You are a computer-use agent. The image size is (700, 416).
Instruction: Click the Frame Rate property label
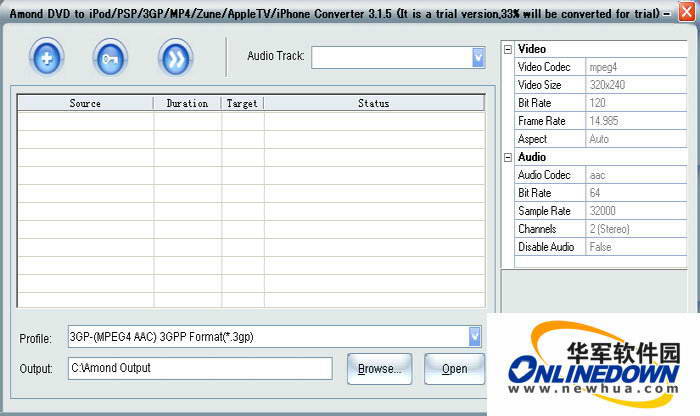pyautogui.click(x=542, y=121)
